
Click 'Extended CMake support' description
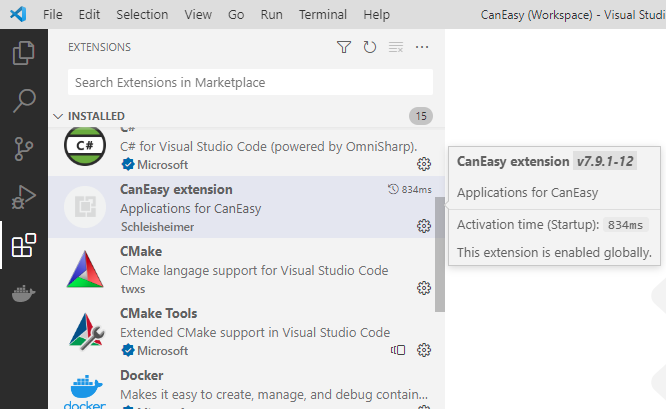coord(255,333)
